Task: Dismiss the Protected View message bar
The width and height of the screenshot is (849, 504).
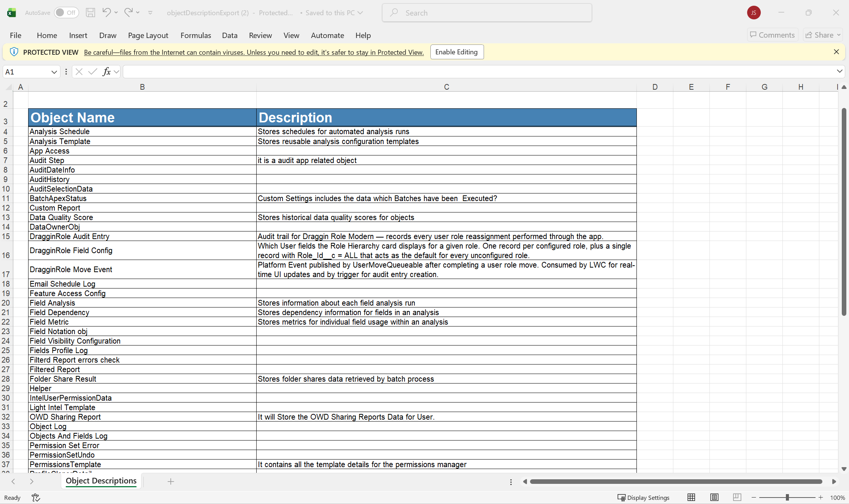Action: click(836, 52)
